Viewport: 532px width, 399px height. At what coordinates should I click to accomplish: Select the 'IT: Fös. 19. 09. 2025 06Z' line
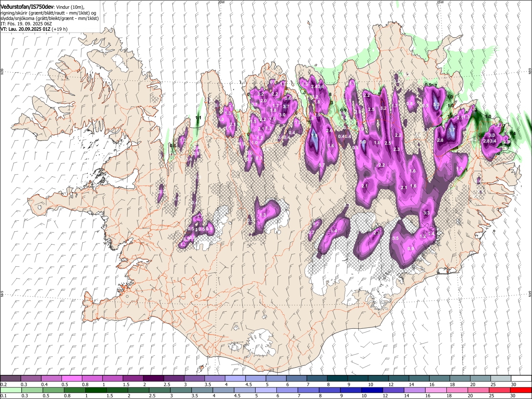(25, 24)
